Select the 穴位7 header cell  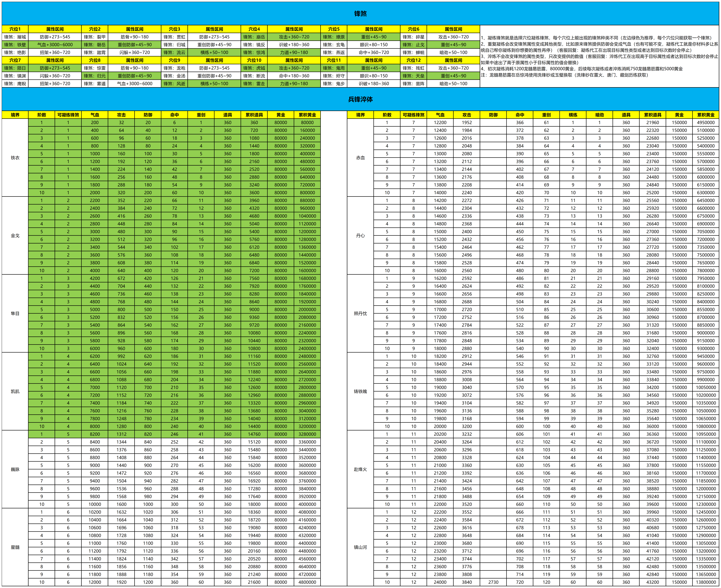pyautogui.click(x=15, y=60)
